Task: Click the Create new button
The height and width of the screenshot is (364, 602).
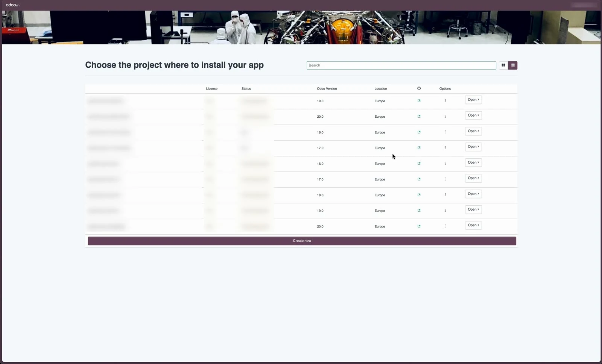Action: tap(302, 241)
